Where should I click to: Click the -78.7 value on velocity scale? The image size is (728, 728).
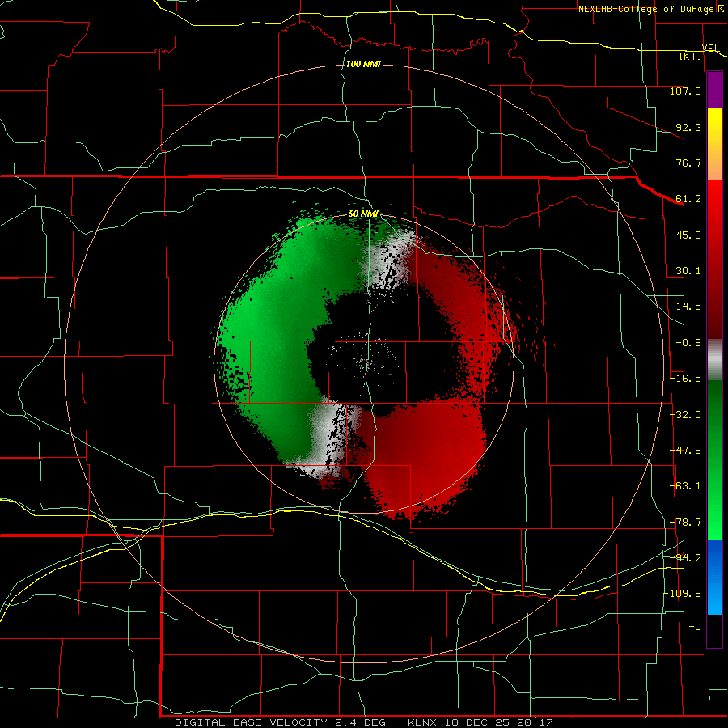686,523
